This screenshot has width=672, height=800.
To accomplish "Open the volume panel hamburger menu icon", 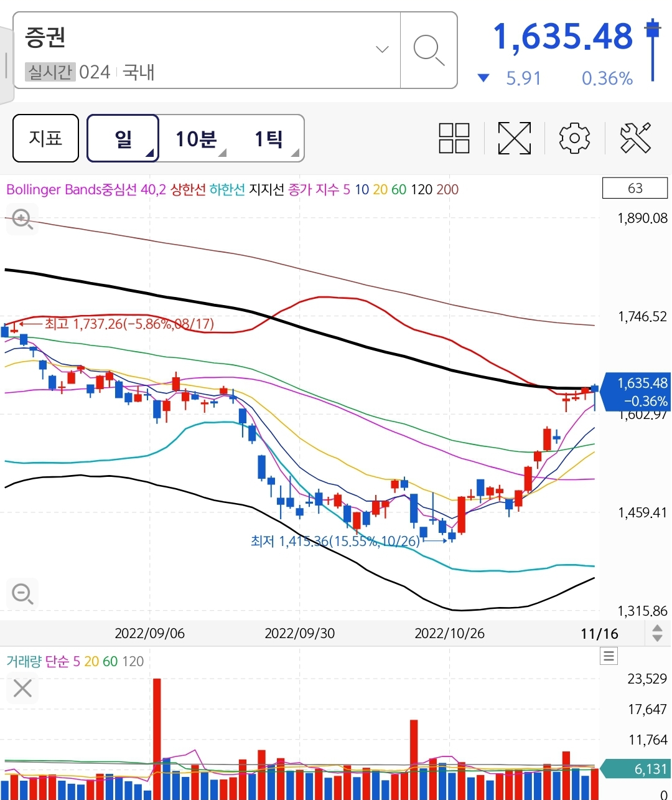I will [x=609, y=656].
